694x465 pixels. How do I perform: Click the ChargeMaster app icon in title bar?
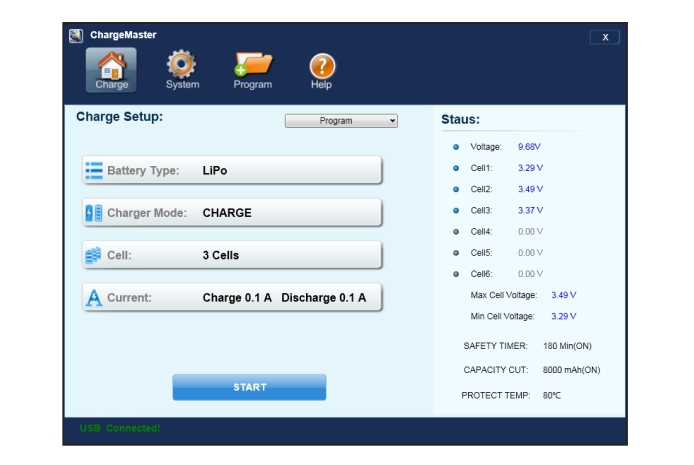[x=76, y=36]
